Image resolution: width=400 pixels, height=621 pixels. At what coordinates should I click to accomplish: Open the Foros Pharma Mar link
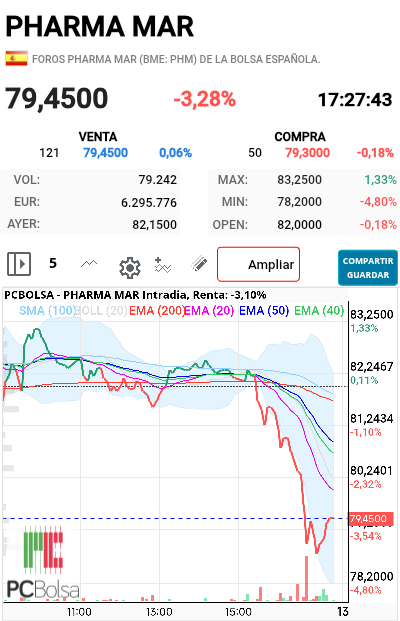point(176,59)
